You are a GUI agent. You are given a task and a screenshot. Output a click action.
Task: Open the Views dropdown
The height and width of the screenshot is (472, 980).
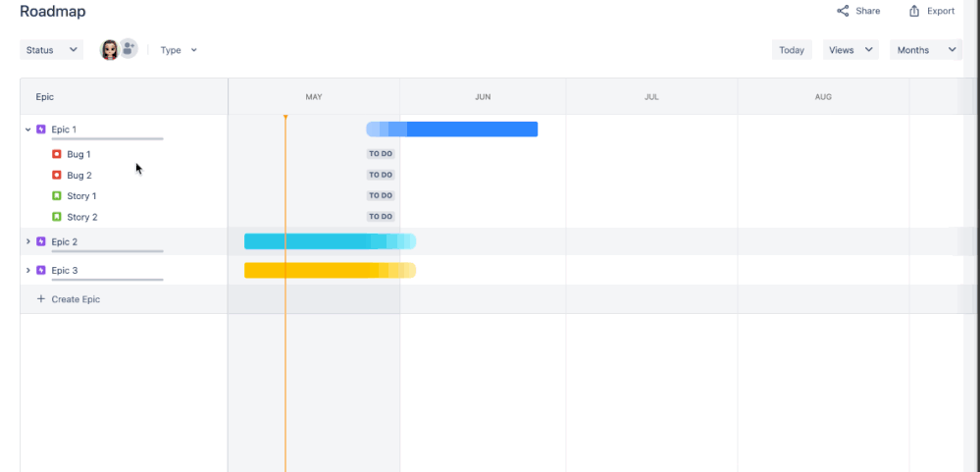[851, 50]
